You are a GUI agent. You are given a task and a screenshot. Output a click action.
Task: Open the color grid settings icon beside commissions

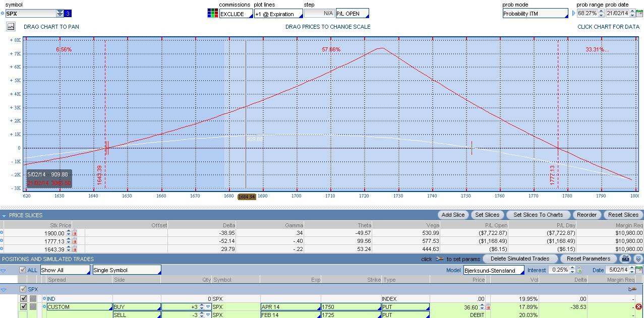212,14
